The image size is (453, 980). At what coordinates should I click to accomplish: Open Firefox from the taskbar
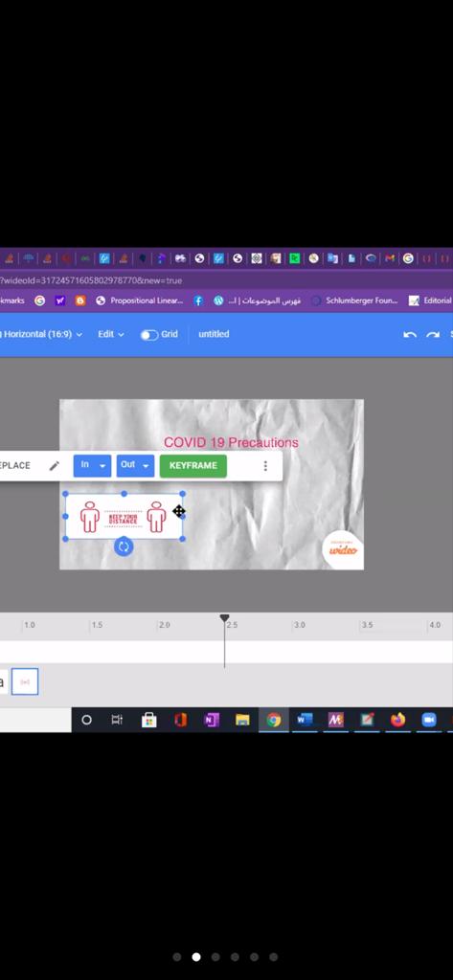[x=398, y=720]
